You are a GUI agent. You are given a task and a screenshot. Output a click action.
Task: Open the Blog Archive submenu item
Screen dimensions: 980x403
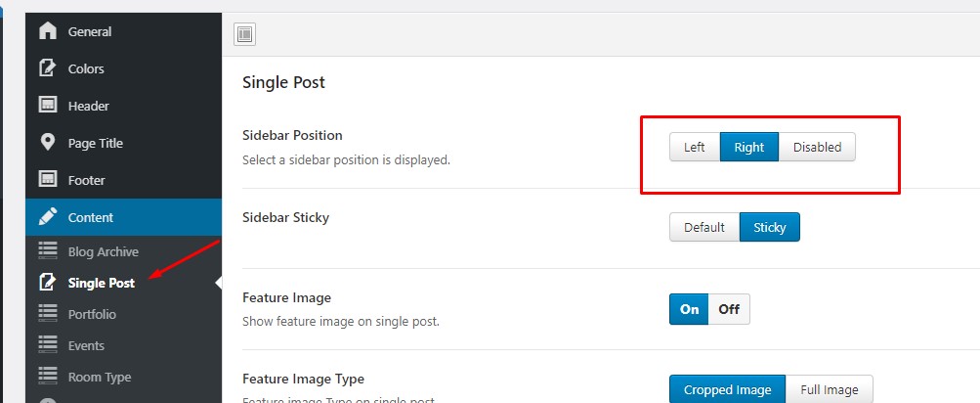[x=103, y=251]
